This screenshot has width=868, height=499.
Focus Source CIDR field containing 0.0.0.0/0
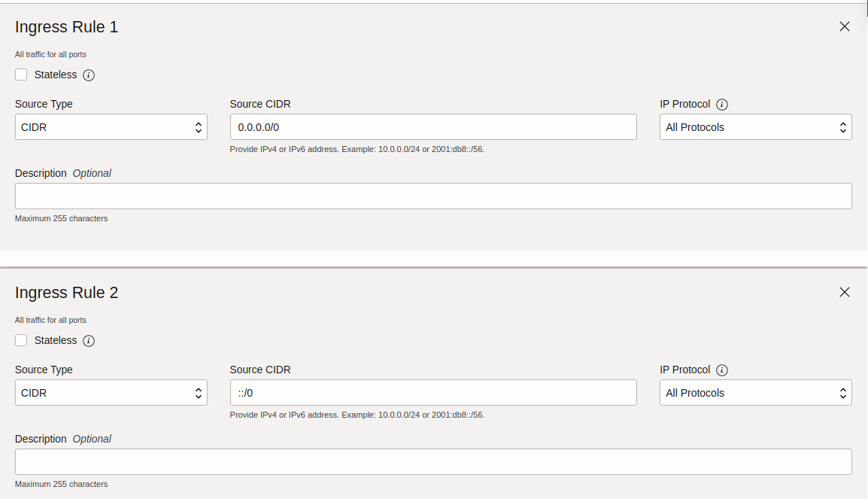433,127
